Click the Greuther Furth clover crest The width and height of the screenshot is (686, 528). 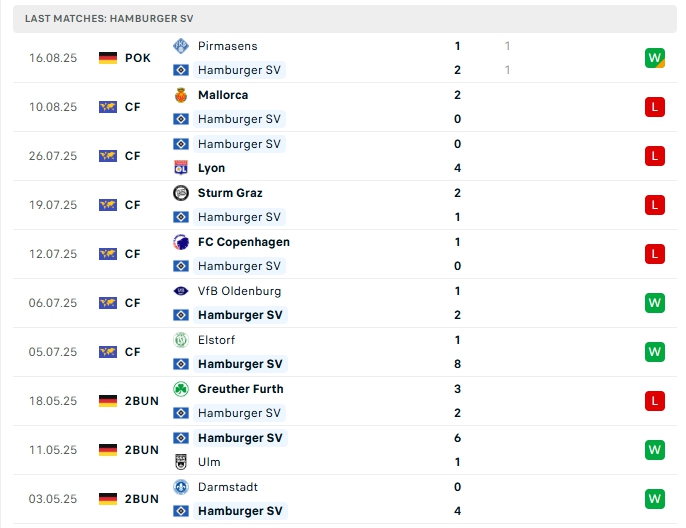pyautogui.click(x=181, y=389)
